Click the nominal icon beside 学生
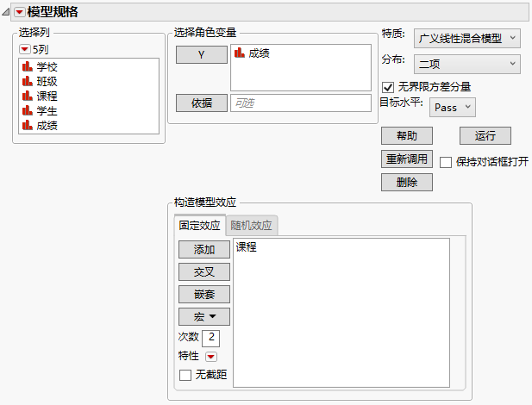Image resolution: width=532 pixels, height=405 pixels. (x=28, y=110)
